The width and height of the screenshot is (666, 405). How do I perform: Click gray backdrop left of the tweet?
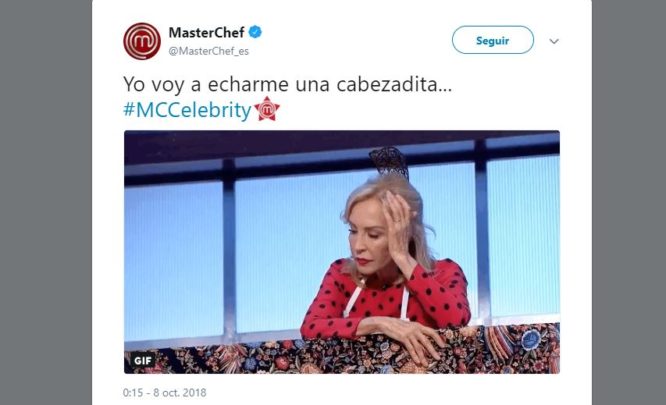(x=46, y=202)
